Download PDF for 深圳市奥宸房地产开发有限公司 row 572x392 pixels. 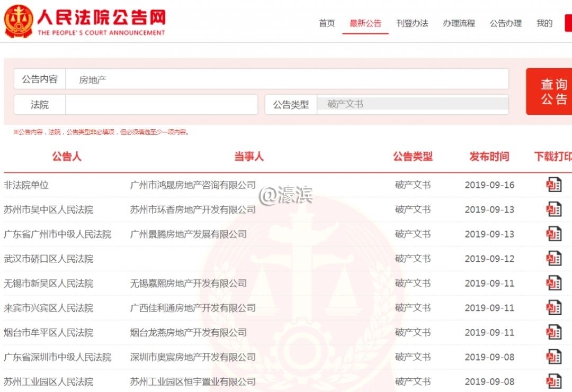tap(553, 357)
